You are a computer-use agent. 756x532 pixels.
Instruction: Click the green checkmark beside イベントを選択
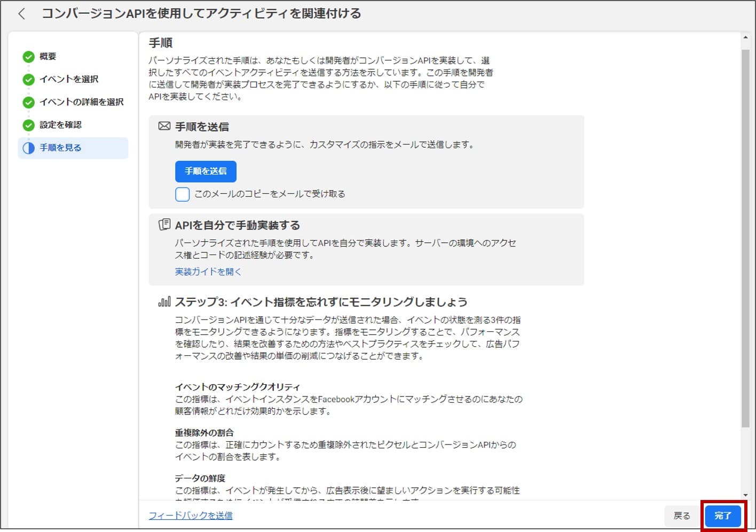(x=28, y=80)
